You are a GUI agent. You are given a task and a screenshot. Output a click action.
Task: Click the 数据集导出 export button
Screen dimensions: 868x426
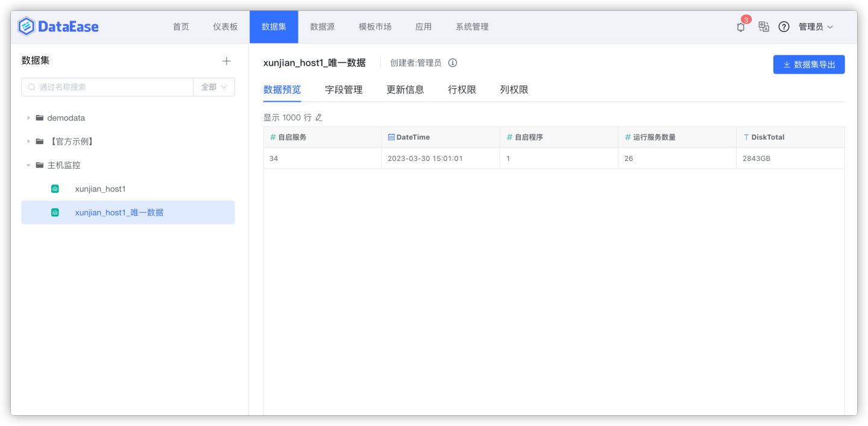click(809, 64)
